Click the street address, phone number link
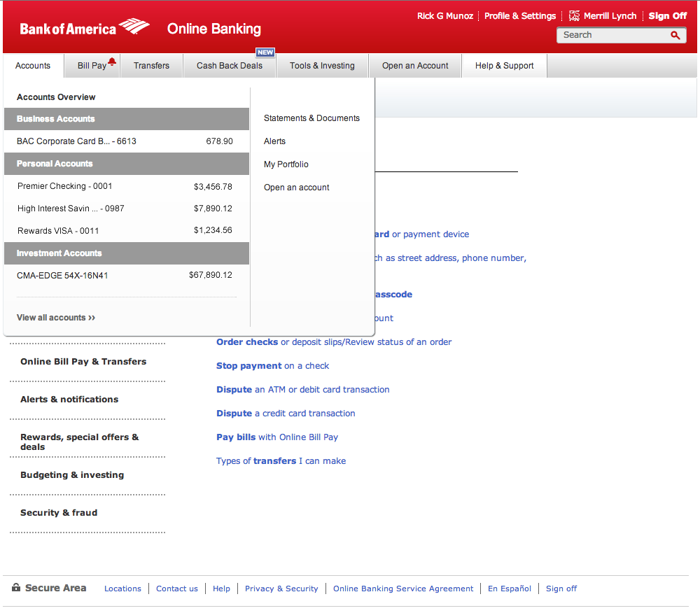Viewport: 700px width, 613px height. (451, 258)
